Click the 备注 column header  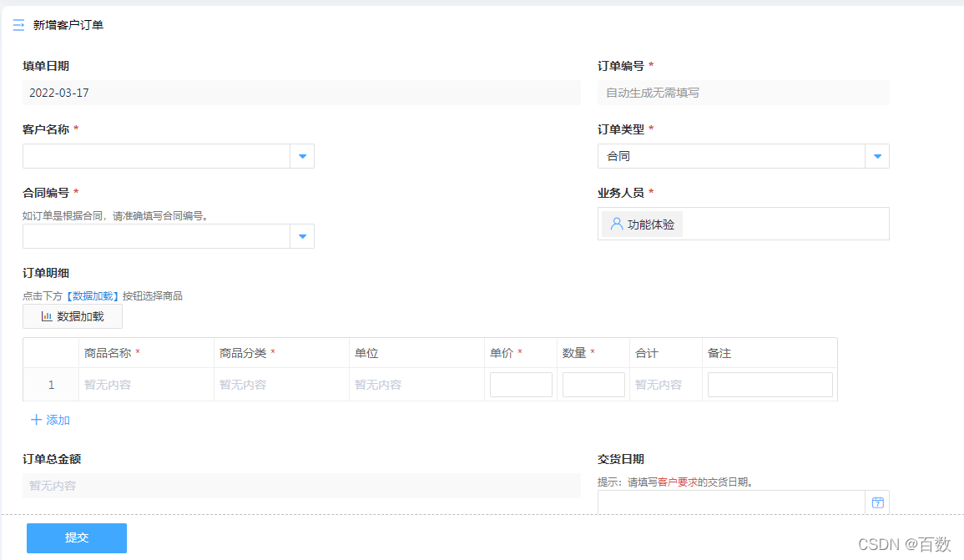coord(770,354)
